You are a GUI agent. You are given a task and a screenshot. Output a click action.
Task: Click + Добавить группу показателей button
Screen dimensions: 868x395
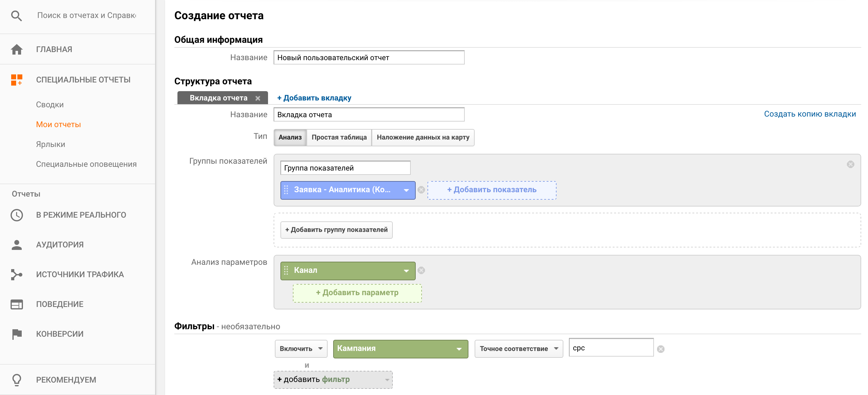pos(336,230)
